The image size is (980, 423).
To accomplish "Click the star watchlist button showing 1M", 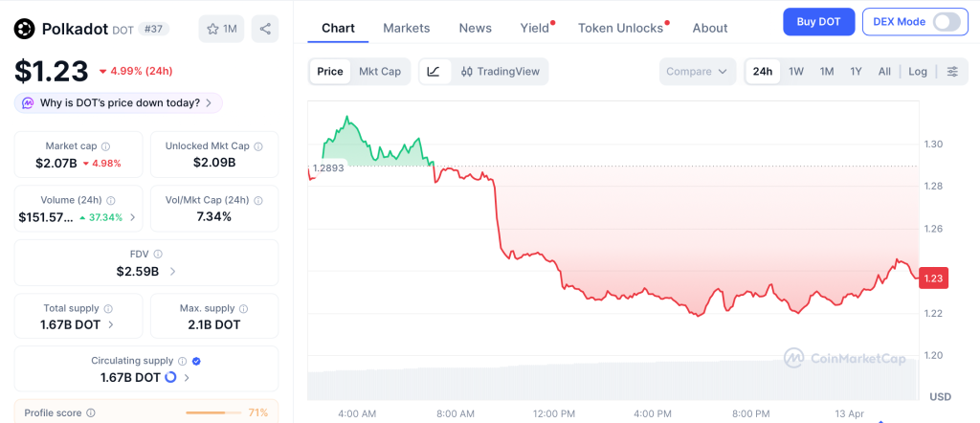I will [221, 29].
